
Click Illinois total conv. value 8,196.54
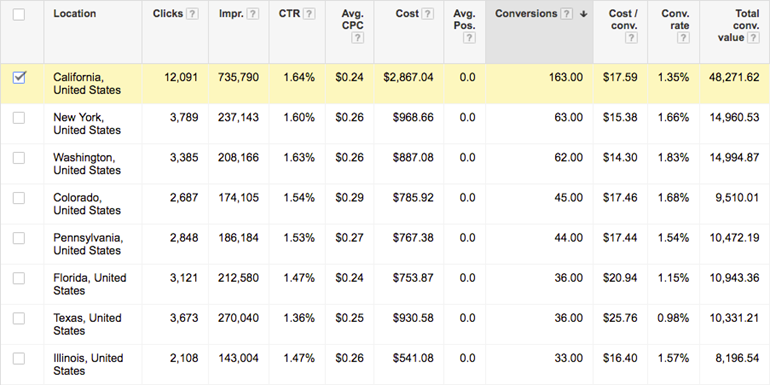[x=737, y=359]
